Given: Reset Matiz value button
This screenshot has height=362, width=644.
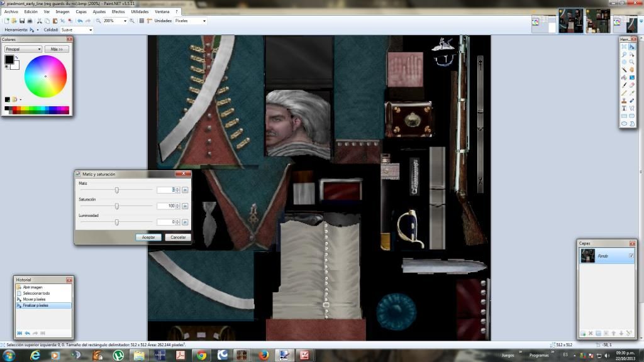Looking at the screenshot, I should click(x=186, y=190).
